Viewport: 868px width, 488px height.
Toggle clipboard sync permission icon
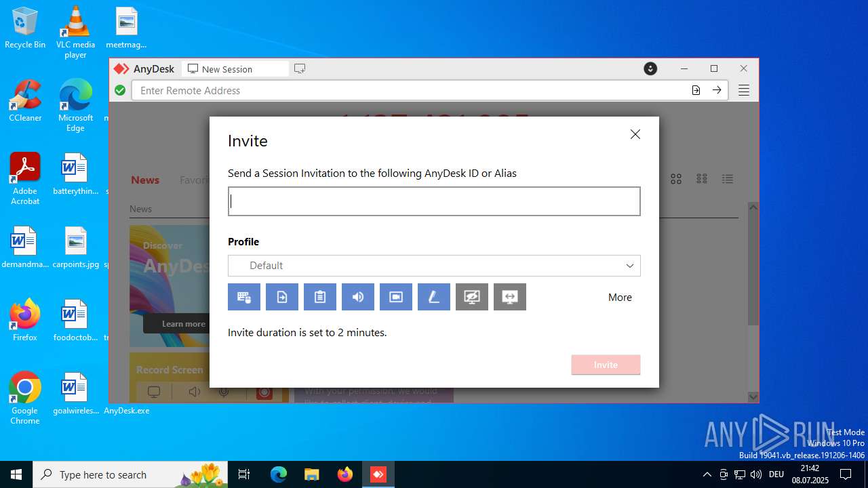pyautogui.click(x=320, y=297)
